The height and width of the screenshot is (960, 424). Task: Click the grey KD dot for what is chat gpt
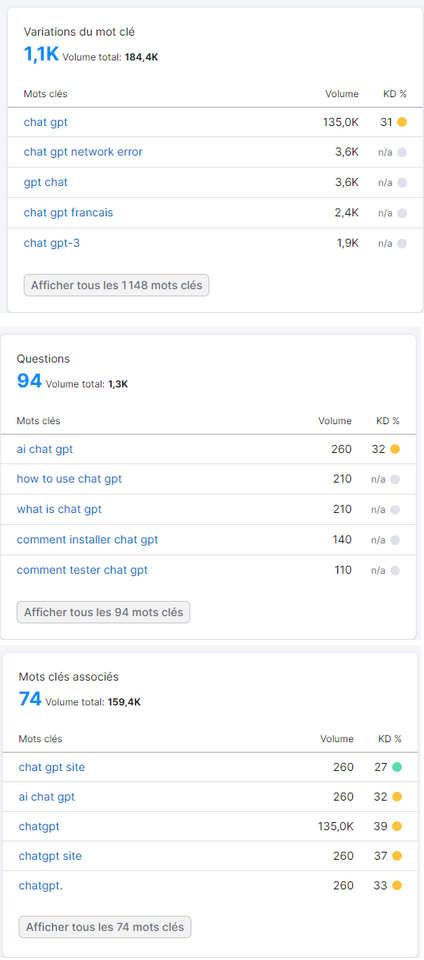tap(395, 509)
